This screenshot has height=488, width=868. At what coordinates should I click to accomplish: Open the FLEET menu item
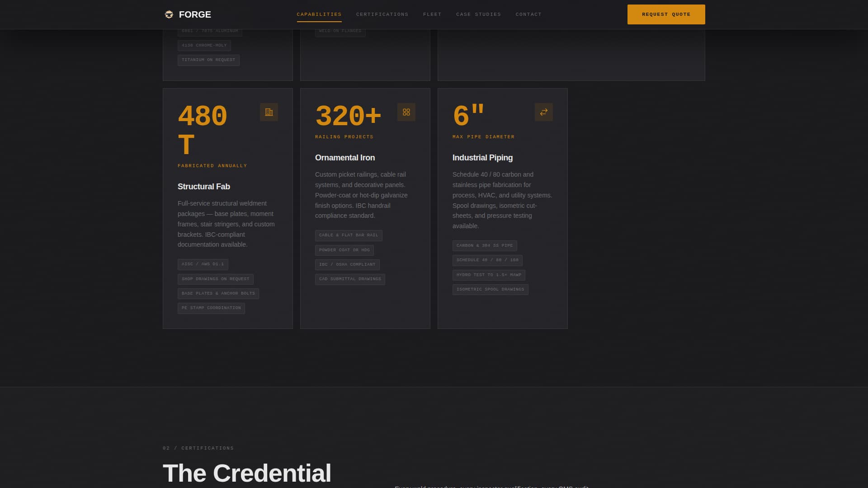[432, 14]
